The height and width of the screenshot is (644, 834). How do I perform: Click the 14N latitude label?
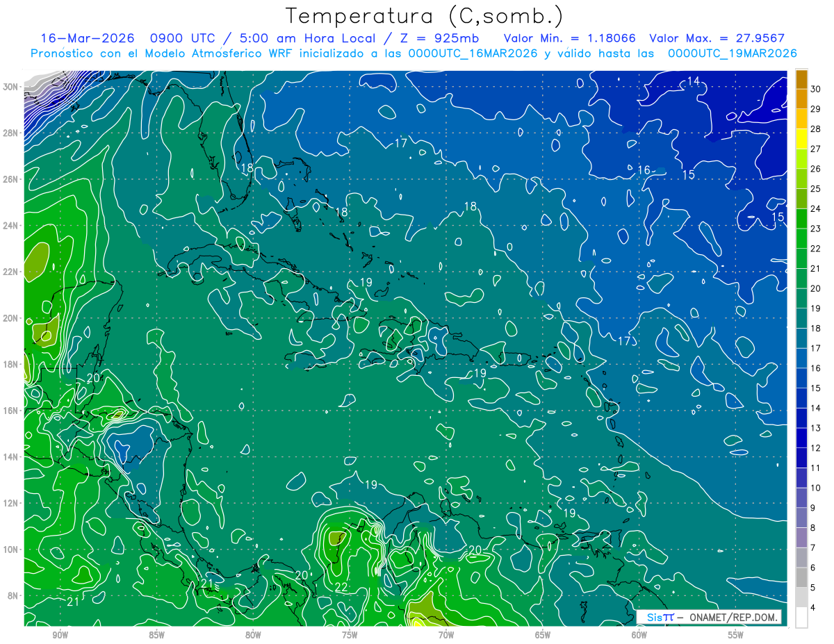[10, 457]
